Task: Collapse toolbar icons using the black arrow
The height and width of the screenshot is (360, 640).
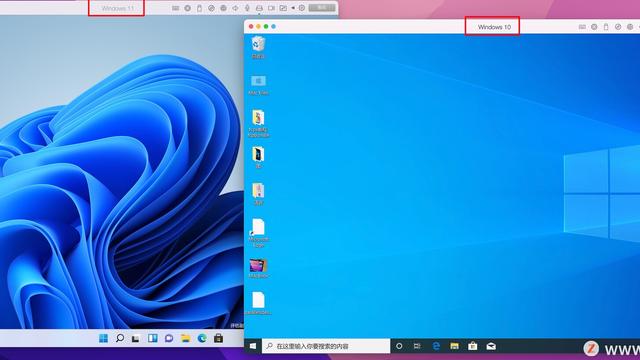Action: [x=293, y=8]
